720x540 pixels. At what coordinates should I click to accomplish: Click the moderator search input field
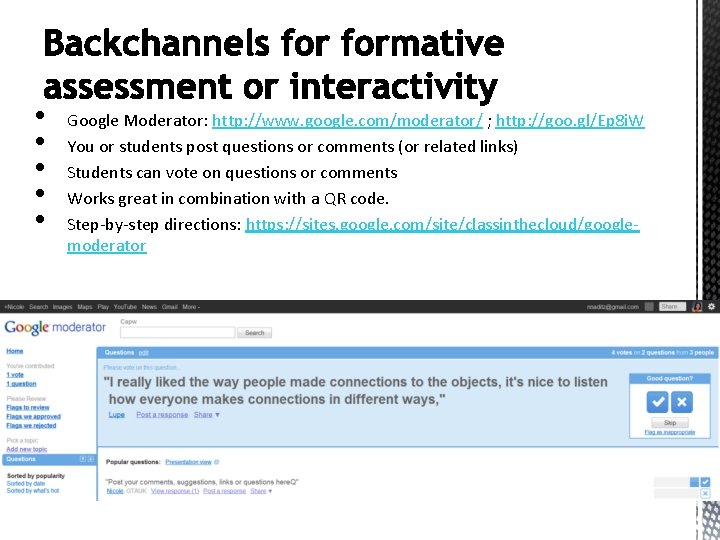[178, 332]
